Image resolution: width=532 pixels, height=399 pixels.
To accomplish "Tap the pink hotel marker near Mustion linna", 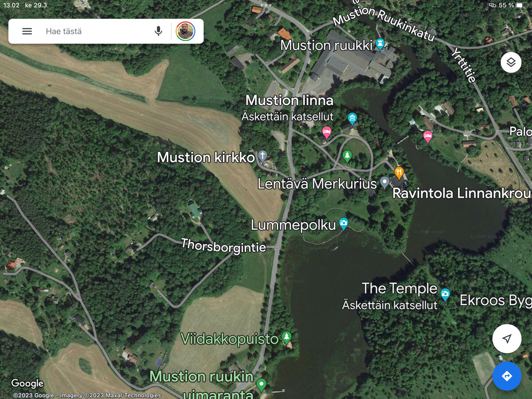I will tap(327, 132).
